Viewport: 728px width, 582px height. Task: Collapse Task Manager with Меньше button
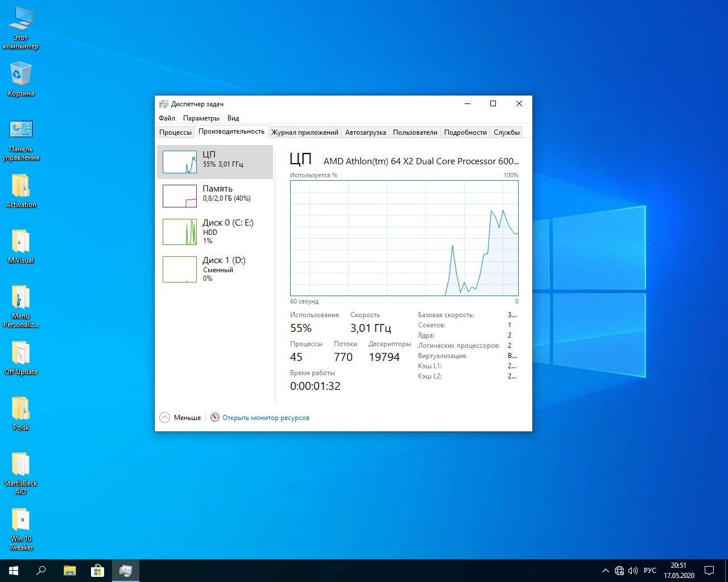[180, 417]
